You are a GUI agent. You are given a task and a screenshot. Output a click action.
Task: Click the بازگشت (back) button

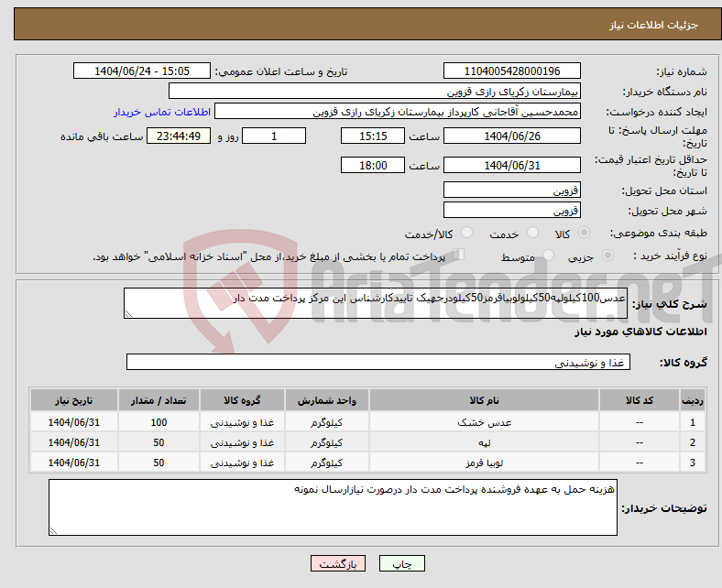(338, 563)
